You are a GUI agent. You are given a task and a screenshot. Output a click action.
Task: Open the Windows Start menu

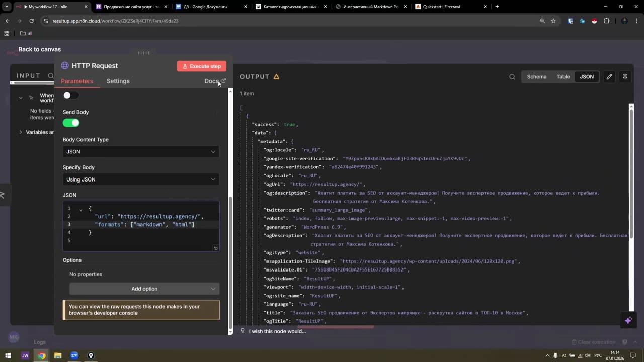pyautogui.click(x=8, y=355)
